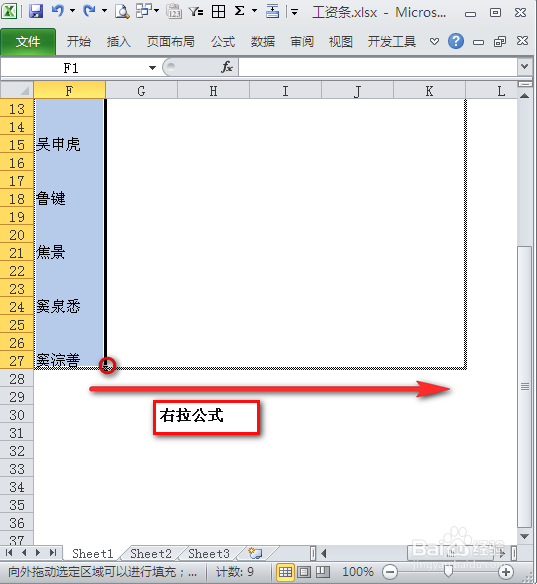Click the Excel application icon
Viewport: 537px width, 584px height.
[9, 11]
